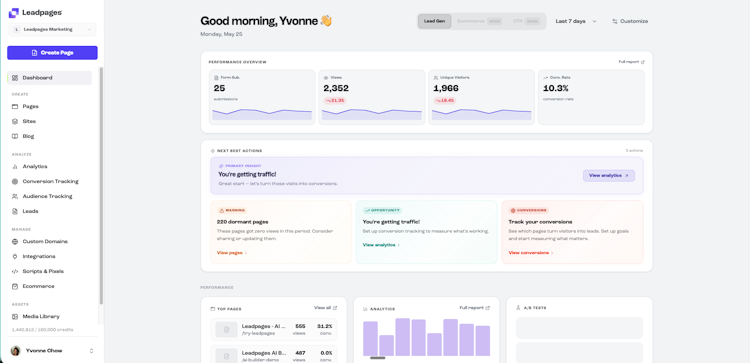This screenshot has width=750, height=363.
Task: Open Conversion Tracking via its target icon
Action: (x=15, y=181)
